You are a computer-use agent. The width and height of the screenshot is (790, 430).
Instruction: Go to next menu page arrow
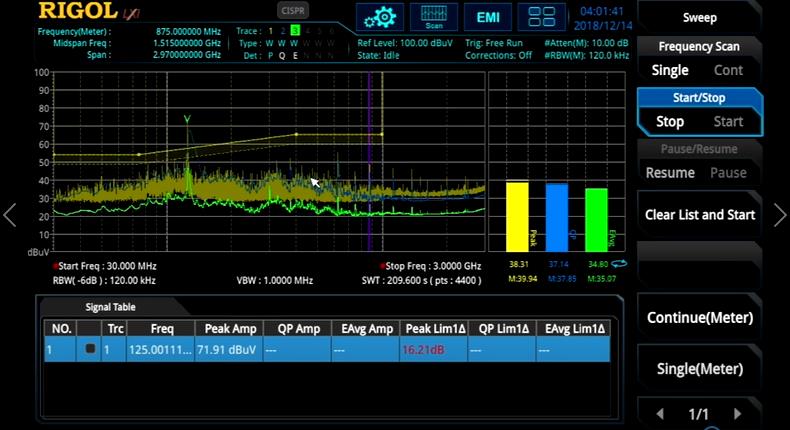point(737,413)
